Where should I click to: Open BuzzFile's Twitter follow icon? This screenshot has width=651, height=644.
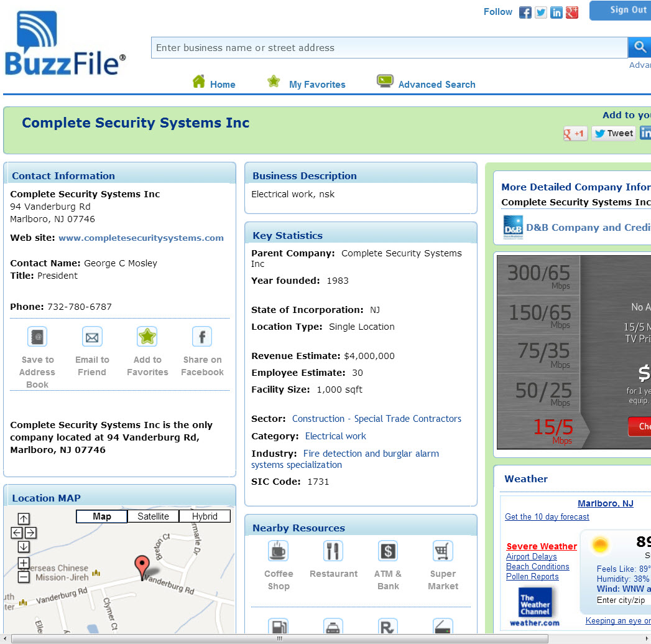[540, 12]
